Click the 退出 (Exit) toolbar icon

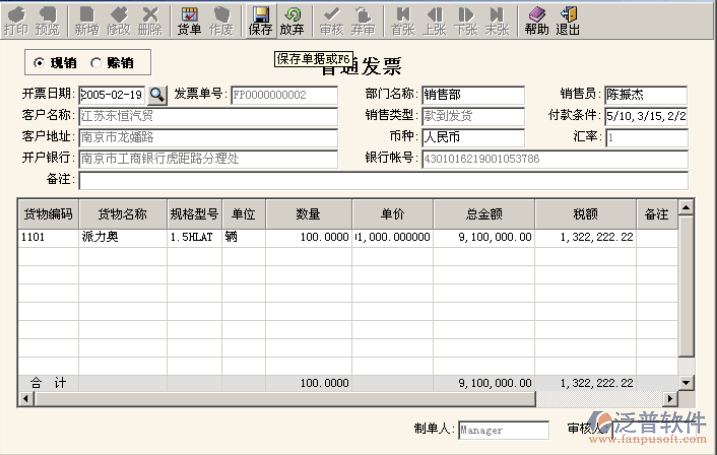[x=568, y=20]
